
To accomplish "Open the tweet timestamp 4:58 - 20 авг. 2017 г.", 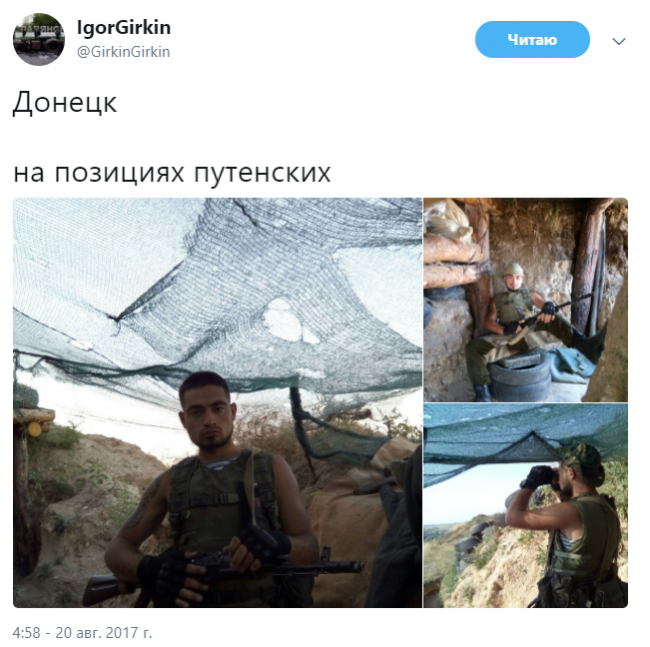I will coord(82,633).
